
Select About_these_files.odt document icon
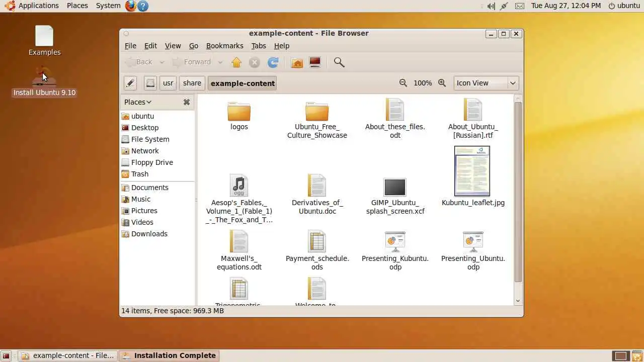pos(395,109)
